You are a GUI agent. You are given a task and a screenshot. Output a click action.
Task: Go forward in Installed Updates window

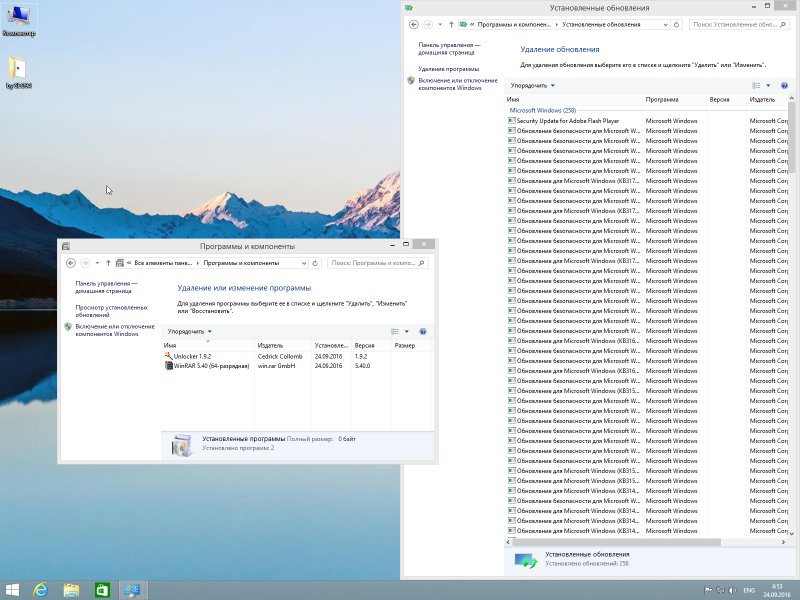428,24
